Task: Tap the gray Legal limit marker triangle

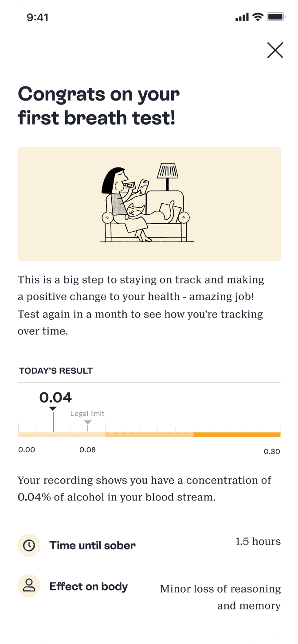Action: click(x=88, y=422)
